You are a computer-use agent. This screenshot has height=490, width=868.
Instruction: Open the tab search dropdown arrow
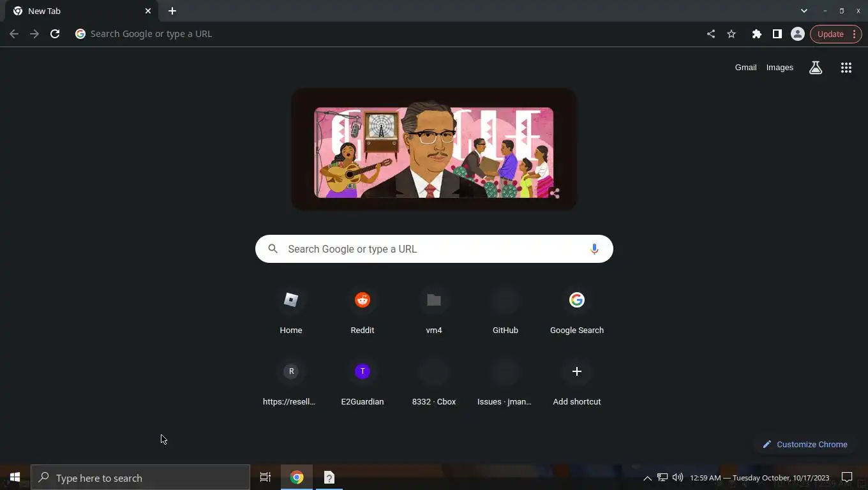coord(804,11)
